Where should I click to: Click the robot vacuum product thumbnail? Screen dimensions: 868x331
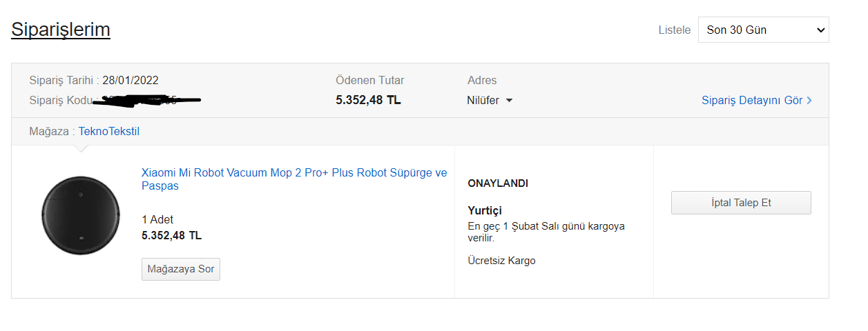(x=81, y=215)
